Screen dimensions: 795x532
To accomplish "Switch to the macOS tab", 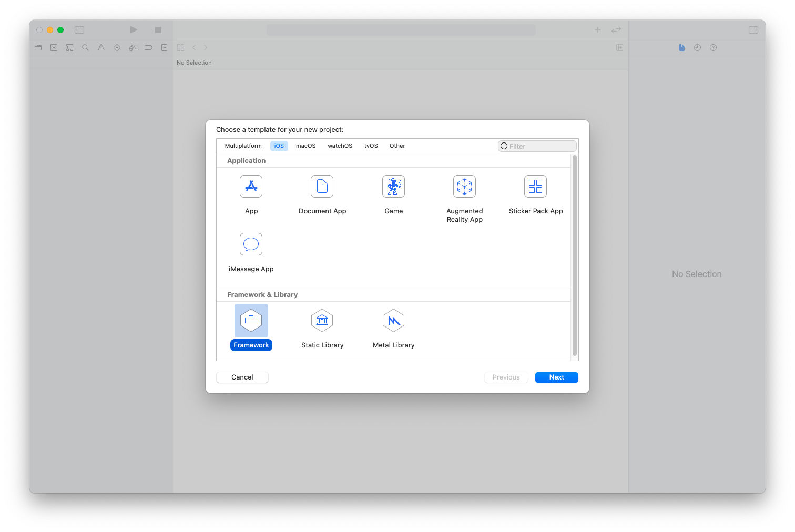I will (x=305, y=146).
